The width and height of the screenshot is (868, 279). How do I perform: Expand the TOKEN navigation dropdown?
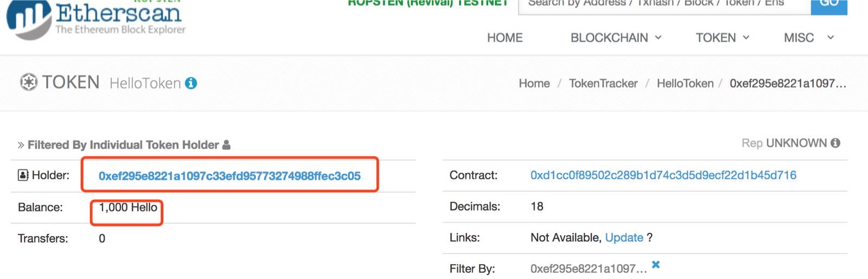coord(723,37)
